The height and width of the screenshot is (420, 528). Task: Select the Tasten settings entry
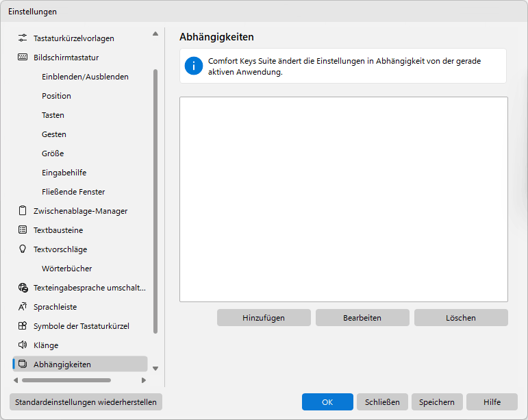53,115
